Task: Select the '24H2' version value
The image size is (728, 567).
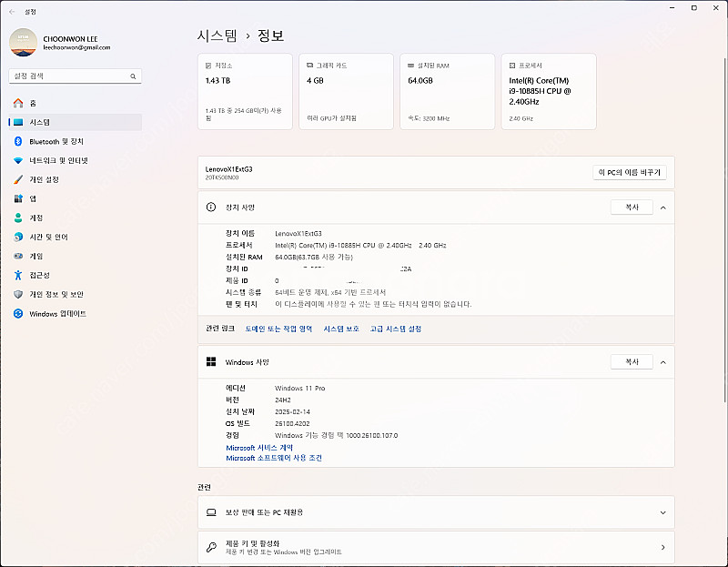Action: [283, 400]
